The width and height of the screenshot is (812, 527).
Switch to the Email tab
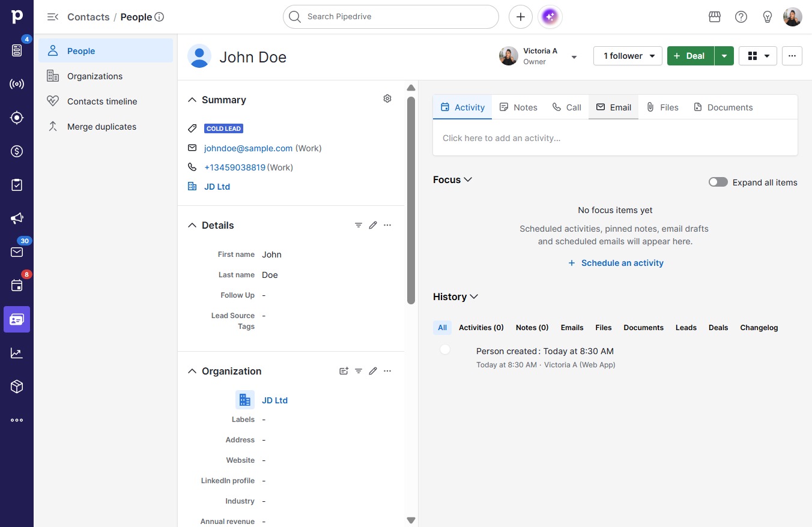pyautogui.click(x=613, y=107)
